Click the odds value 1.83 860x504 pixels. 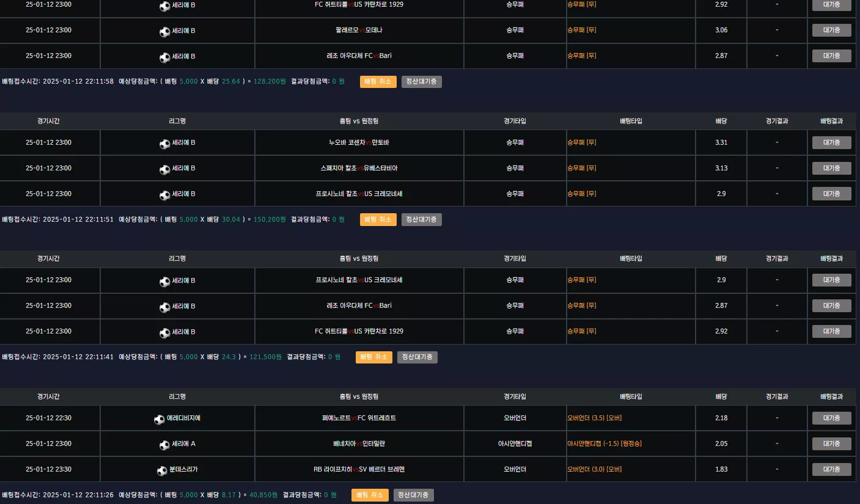tap(721, 469)
